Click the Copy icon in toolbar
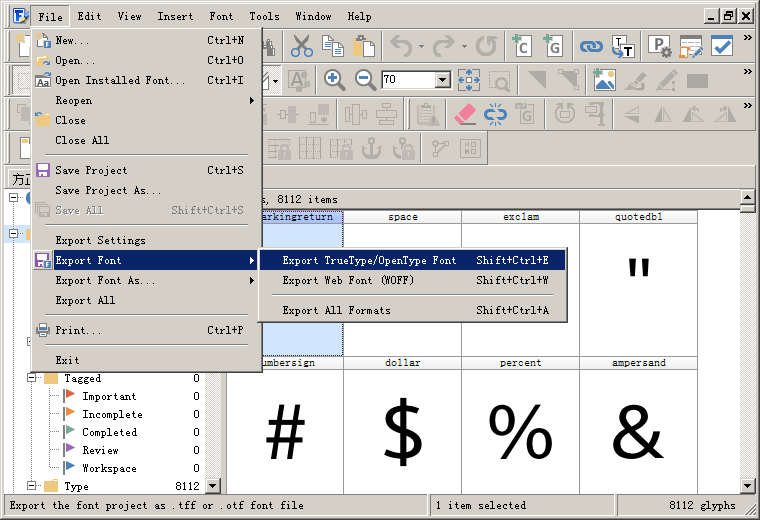The width and height of the screenshot is (760, 520). 333,47
